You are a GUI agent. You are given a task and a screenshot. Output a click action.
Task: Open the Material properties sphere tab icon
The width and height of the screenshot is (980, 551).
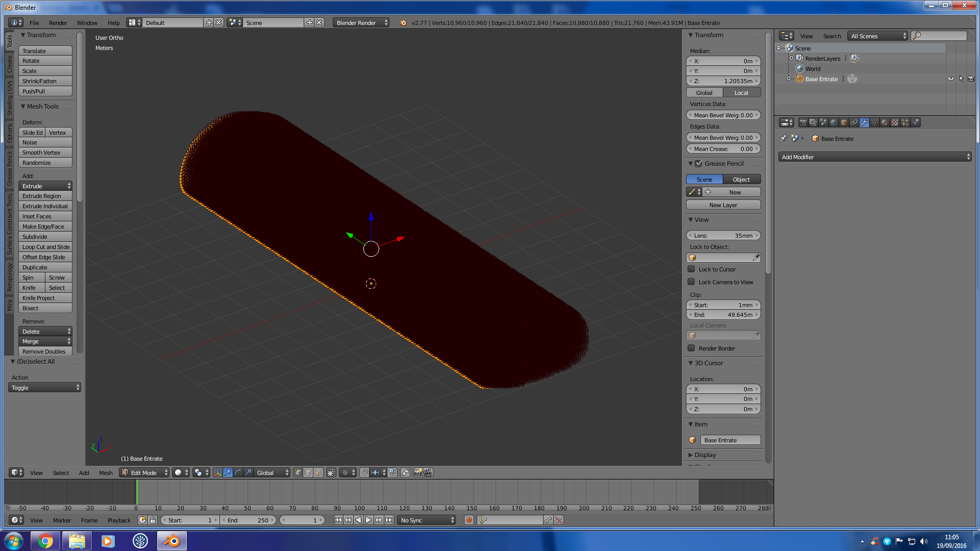[885, 122]
